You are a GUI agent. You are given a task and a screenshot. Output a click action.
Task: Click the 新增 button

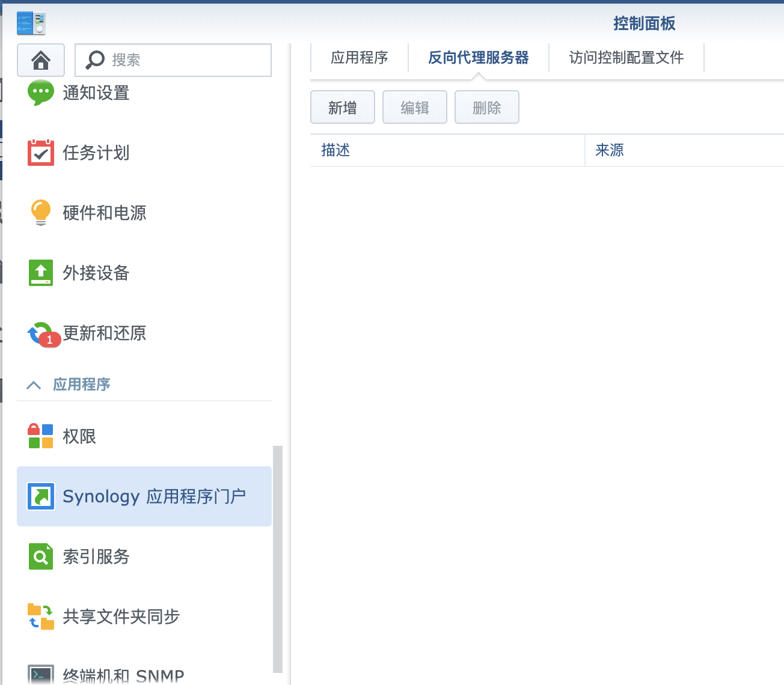(343, 108)
